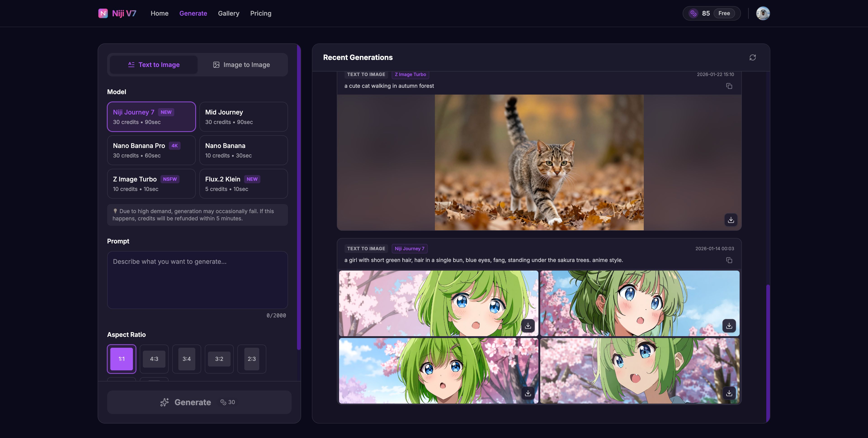The width and height of the screenshot is (868, 438).
Task: Copy the autumn cat prompt text
Action: pos(729,86)
